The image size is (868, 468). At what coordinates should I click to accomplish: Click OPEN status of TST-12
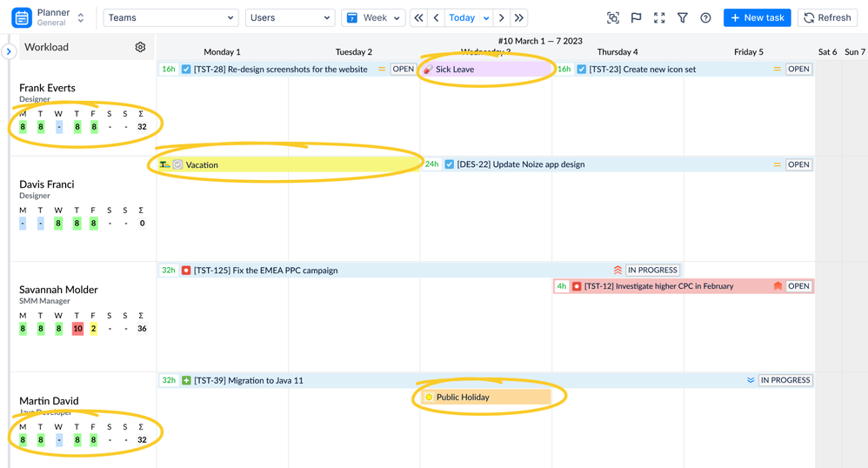click(x=798, y=286)
